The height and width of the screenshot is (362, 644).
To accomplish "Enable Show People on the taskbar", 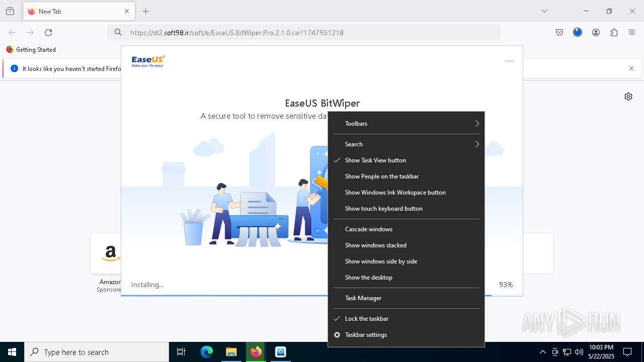I will tap(406, 176).
